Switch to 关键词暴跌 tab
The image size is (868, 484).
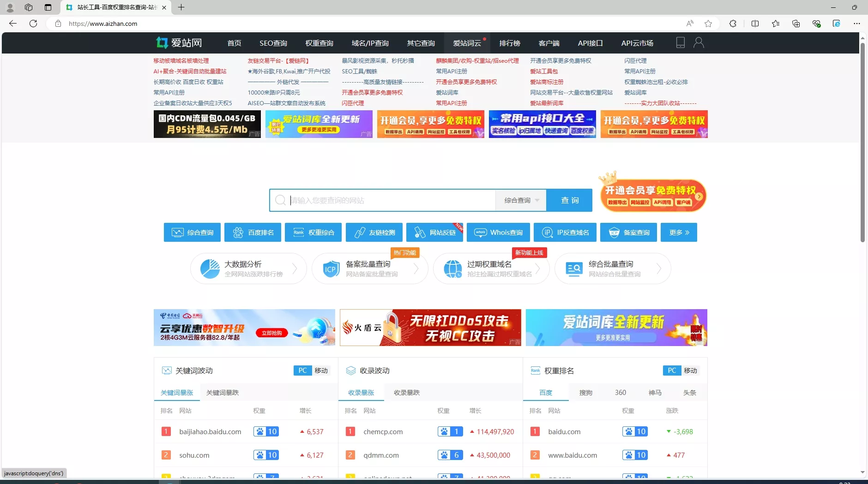tap(223, 393)
